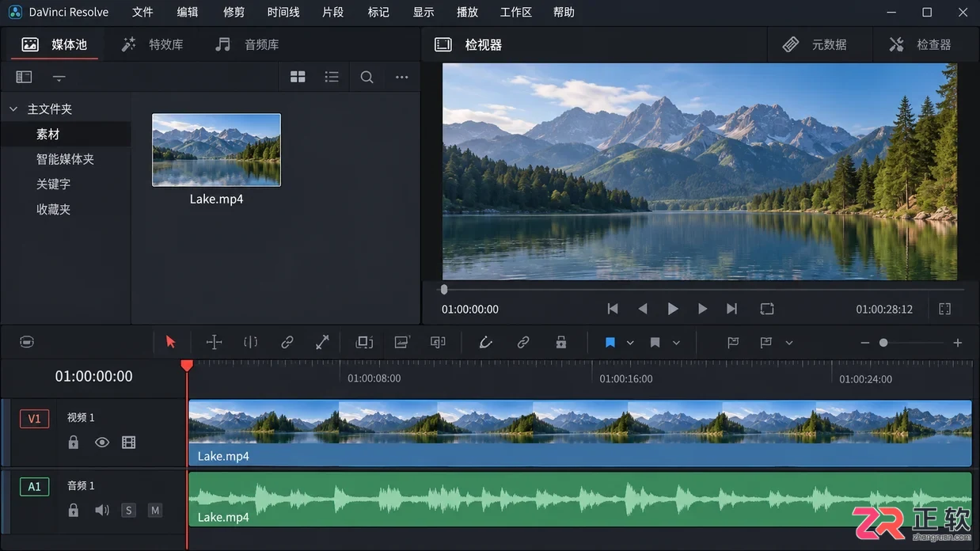Open the 元数据 panel
The width and height of the screenshot is (980, 551).
click(x=815, y=44)
